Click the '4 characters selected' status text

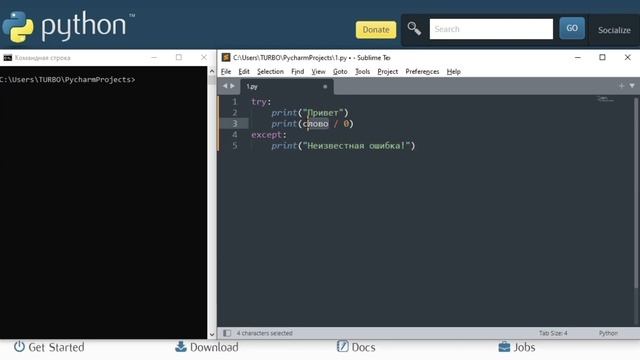tap(264, 333)
